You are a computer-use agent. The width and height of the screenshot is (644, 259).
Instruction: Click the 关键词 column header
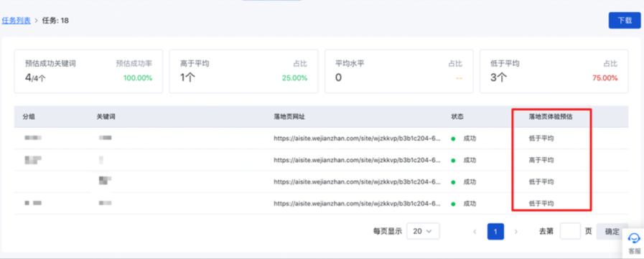(106, 116)
